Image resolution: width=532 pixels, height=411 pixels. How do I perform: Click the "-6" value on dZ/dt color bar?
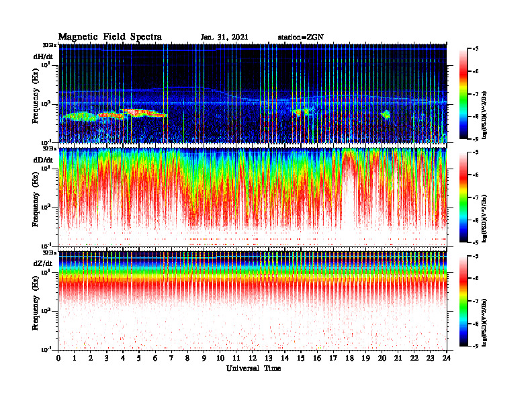click(476, 279)
